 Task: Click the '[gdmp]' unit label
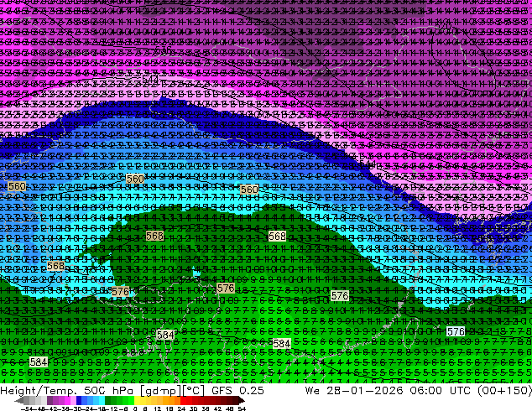pyautogui.click(x=161, y=391)
